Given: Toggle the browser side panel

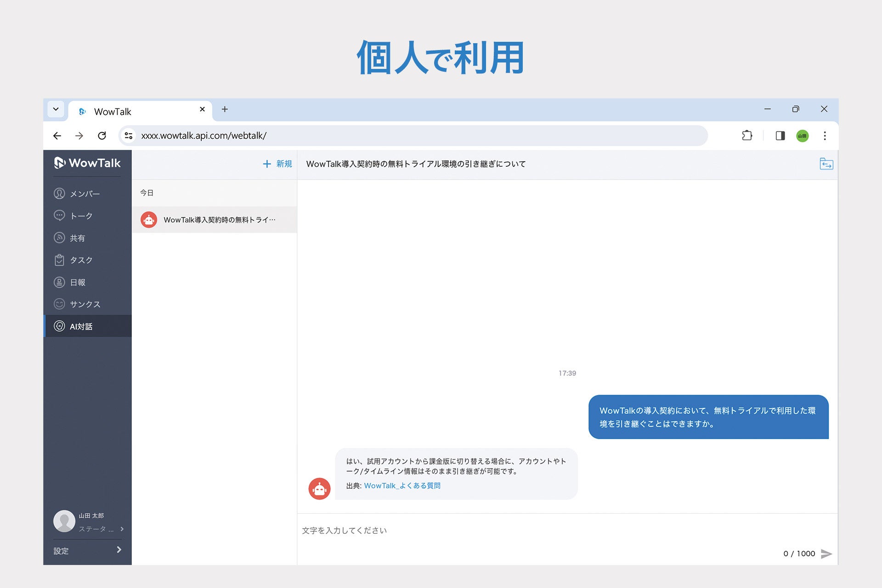Looking at the screenshot, I should pyautogui.click(x=780, y=136).
